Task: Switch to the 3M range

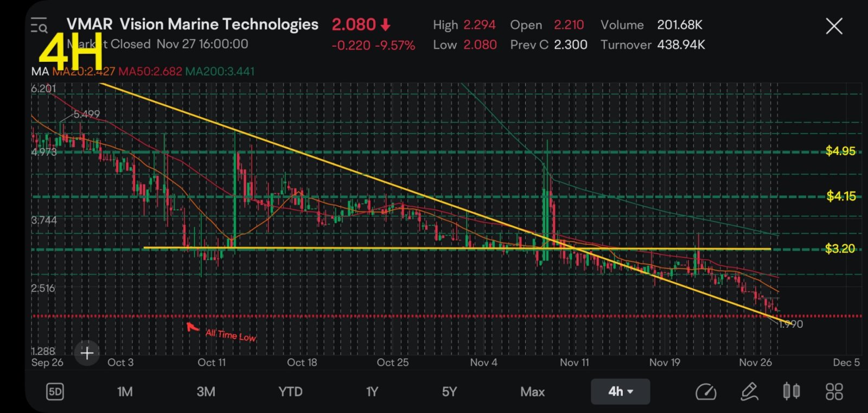Action: (206, 391)
